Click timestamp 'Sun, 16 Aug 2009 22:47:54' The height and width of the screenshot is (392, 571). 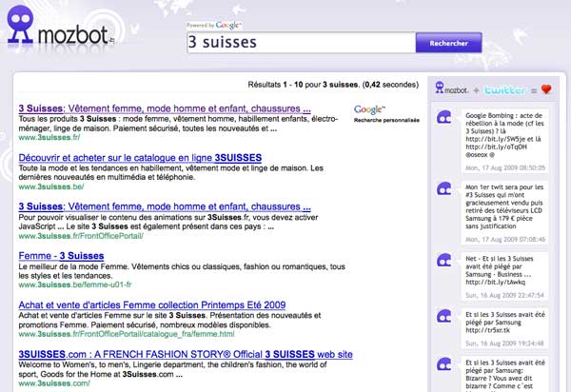(504, 295)
